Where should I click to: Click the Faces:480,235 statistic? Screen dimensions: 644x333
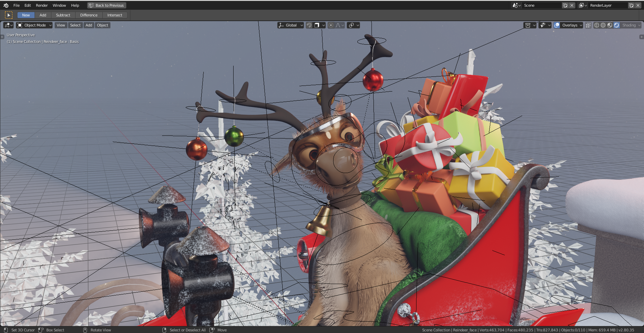520,330
